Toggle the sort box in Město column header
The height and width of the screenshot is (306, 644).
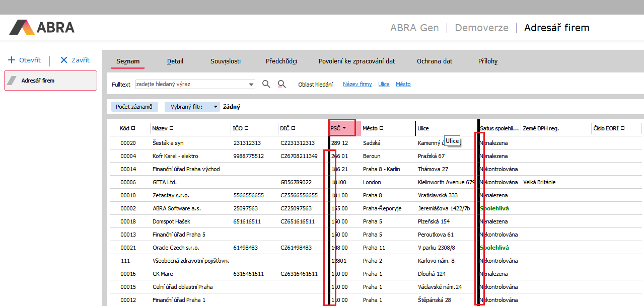[381, 128]
